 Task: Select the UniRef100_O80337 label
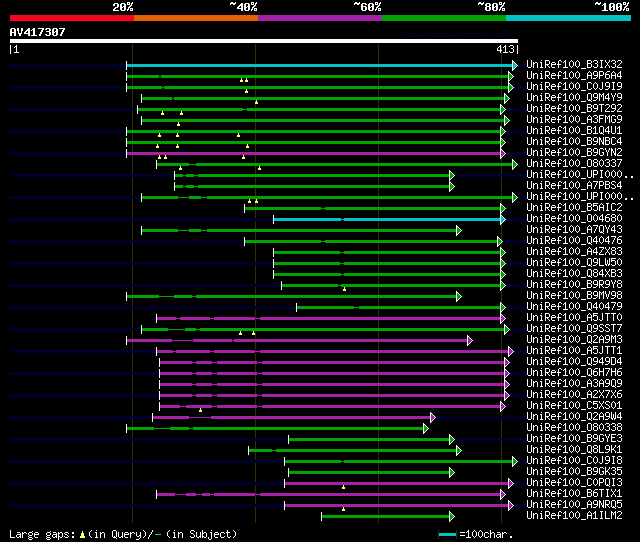pyautogui.click(x=574, y=164)
